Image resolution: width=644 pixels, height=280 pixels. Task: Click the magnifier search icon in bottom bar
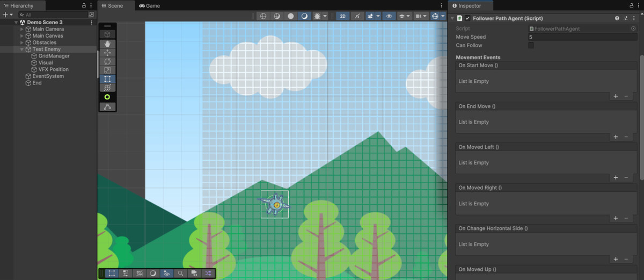pyautogui.click(x=181, y=273)
